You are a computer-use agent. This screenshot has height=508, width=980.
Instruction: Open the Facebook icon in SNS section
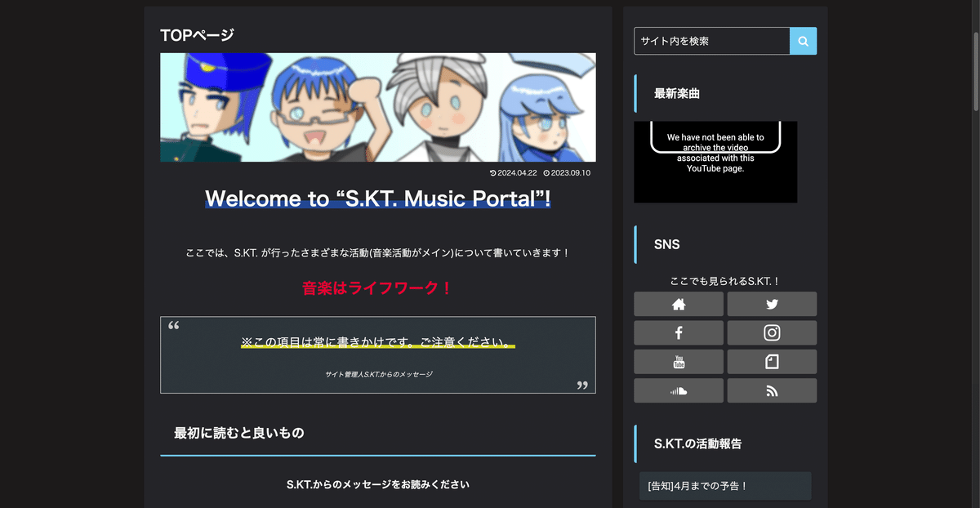pyautogui.click(x=678, y=332)
